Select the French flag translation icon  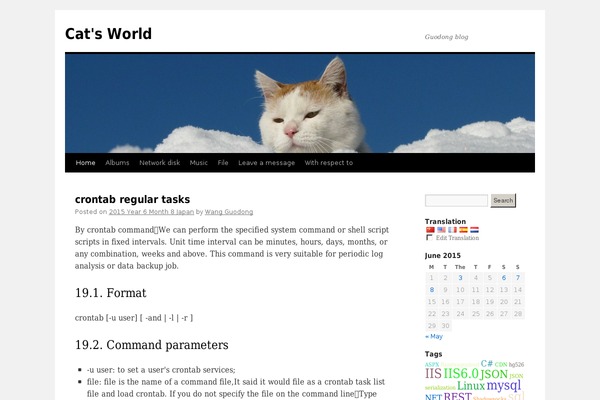(452, 230)
